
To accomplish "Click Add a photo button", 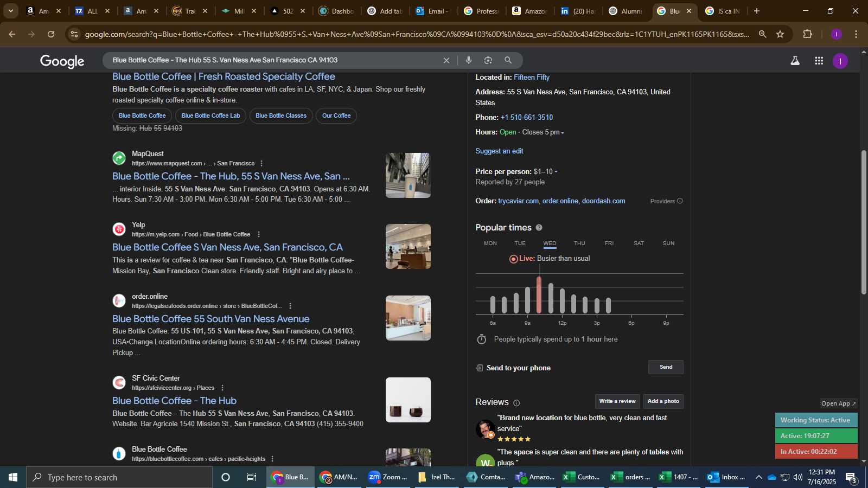I will pos(663,401).
